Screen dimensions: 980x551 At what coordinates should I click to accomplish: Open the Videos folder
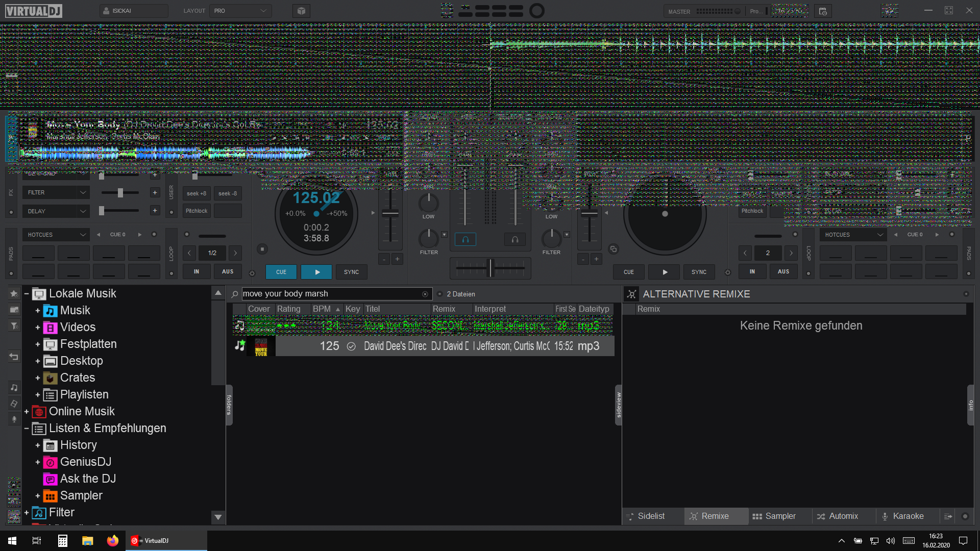(78, 327)
